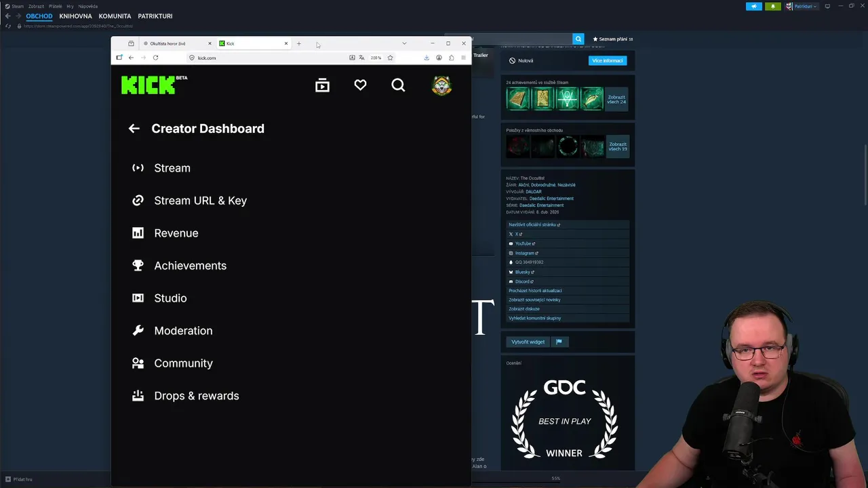Open the Přátelé menu in Steam
The width and height of the screenshot is (868, 488).
click(x=56, y=6)
